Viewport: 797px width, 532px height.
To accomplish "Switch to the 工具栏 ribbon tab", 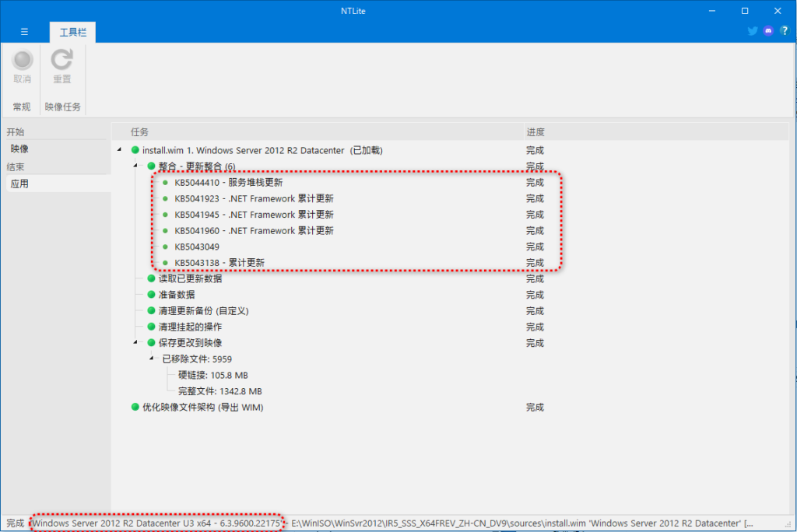I will [72, 32].
